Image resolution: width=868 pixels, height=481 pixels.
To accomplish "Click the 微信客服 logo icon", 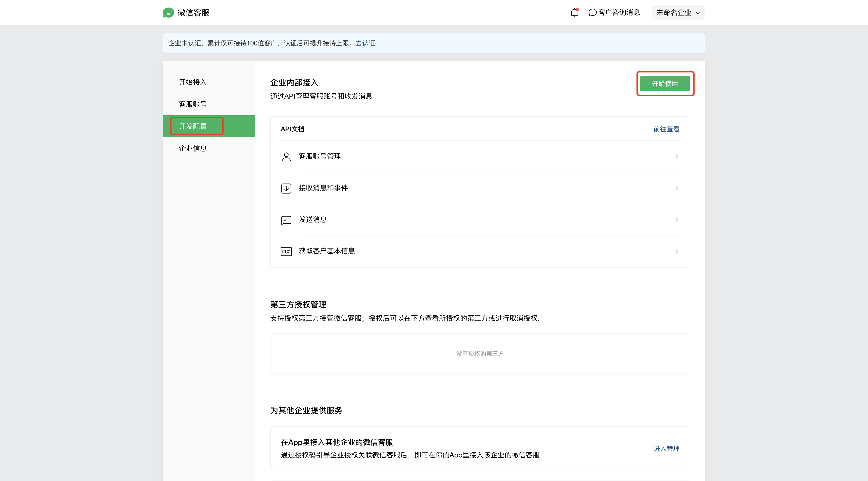I will coord(168,13).
